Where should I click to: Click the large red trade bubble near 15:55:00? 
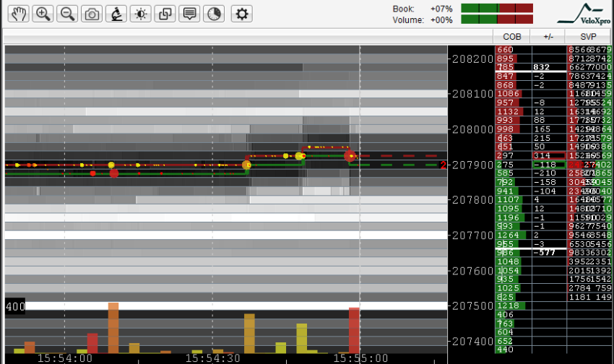(x=350, y=156)
